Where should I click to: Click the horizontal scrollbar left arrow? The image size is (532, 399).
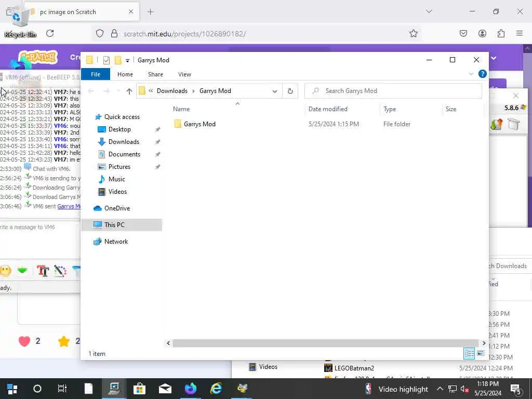168,343
